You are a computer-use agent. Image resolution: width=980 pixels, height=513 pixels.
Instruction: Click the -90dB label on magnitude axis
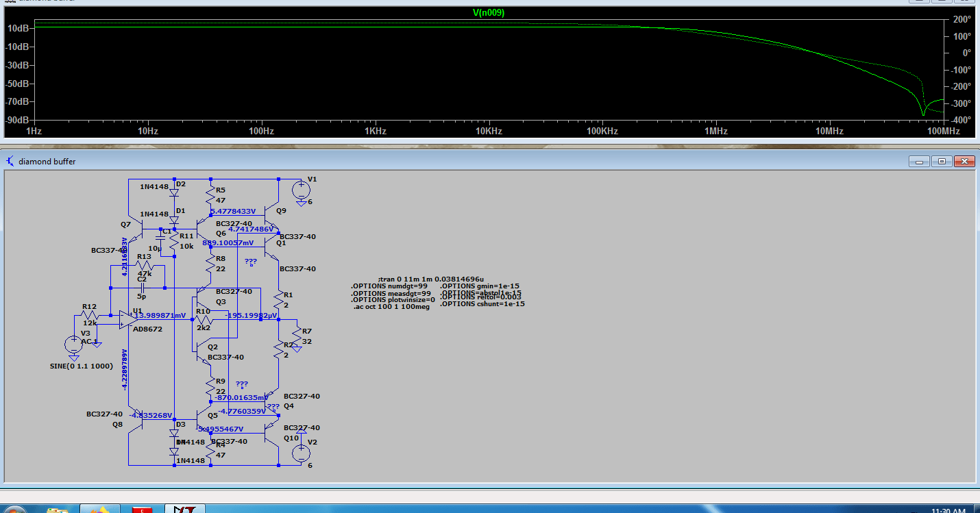tap(16, 120)
